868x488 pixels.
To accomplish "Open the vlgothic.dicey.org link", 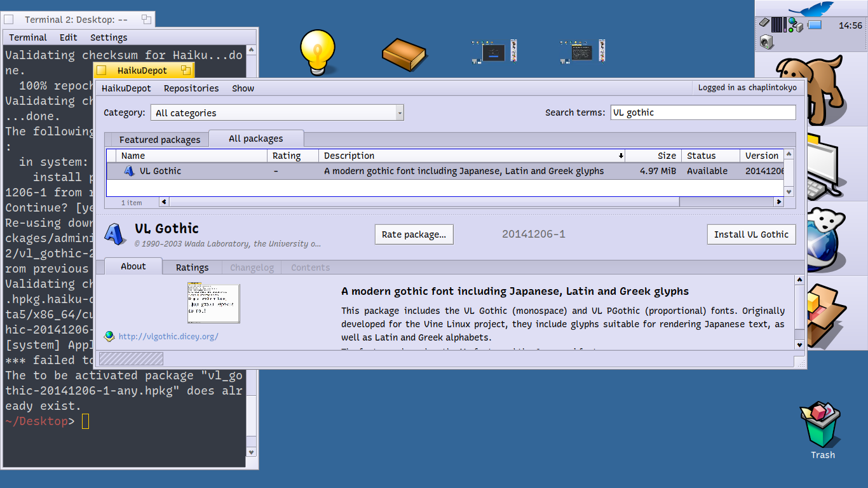I will coord(168,336).
